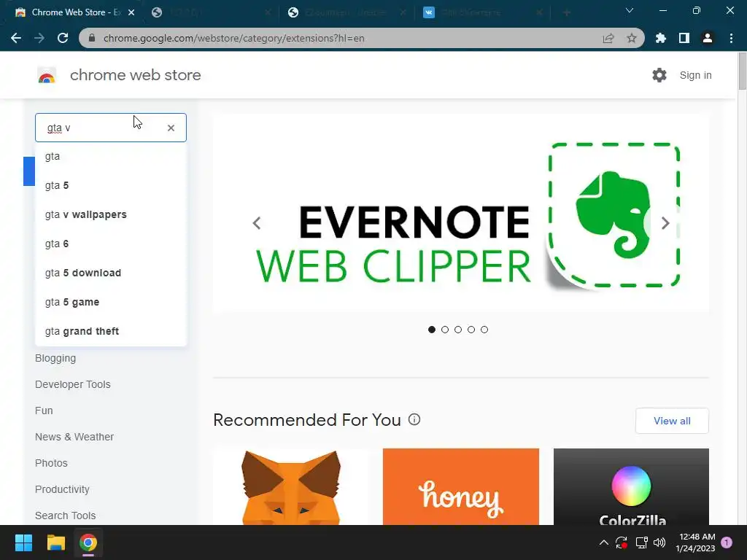Open the Extensions puzzle menu
This screenshot has height=560, width=747.
[660, 38]
